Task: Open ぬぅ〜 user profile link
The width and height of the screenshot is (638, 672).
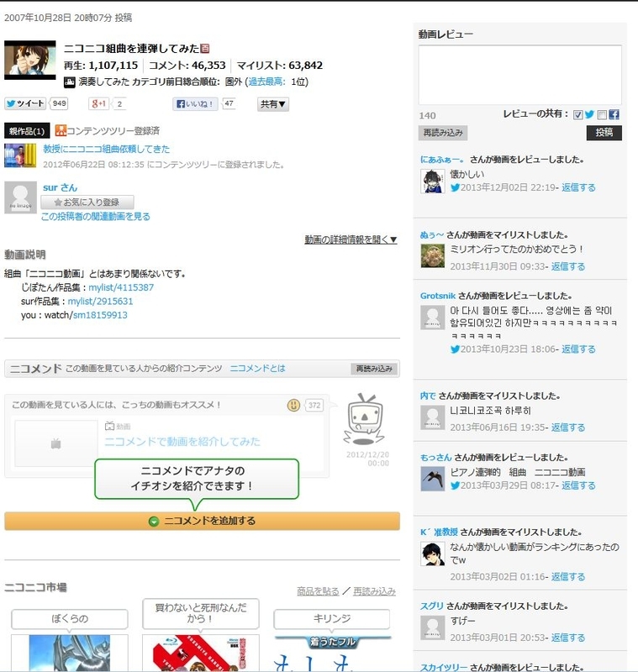Action: [432, 235]
